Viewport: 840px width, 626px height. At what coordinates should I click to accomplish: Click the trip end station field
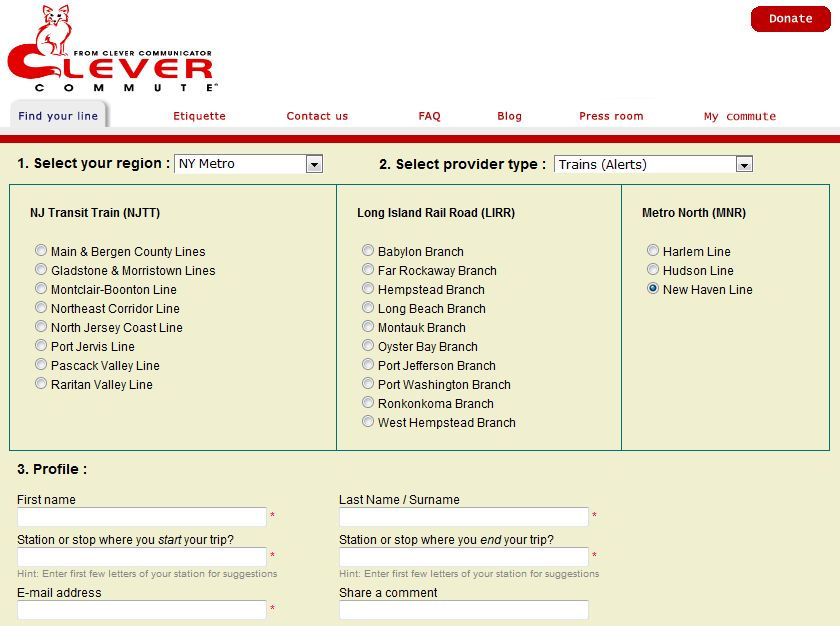click(x=464, y=557)
